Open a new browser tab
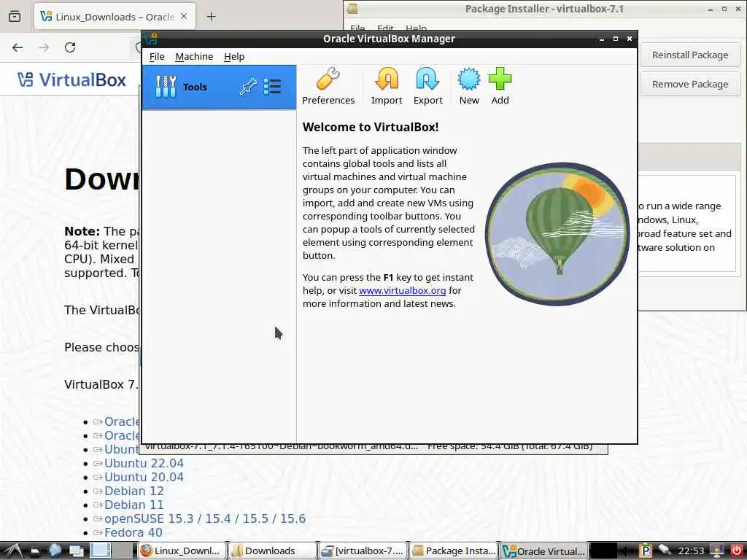The image size is (747, 560). coord(211,17)
